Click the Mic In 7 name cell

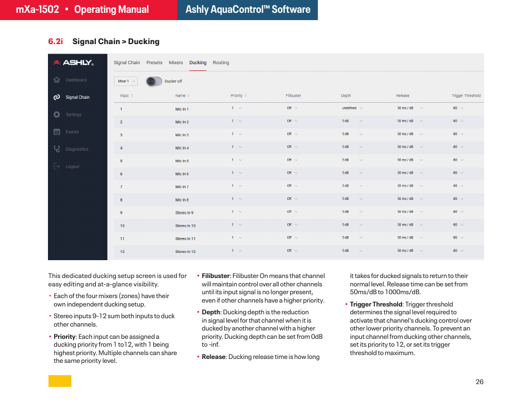tap(182, 187)
